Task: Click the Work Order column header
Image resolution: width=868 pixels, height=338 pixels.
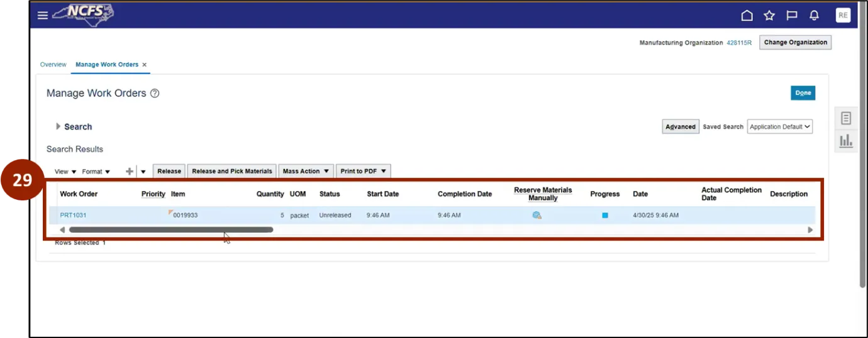Action: pos(79,194)
